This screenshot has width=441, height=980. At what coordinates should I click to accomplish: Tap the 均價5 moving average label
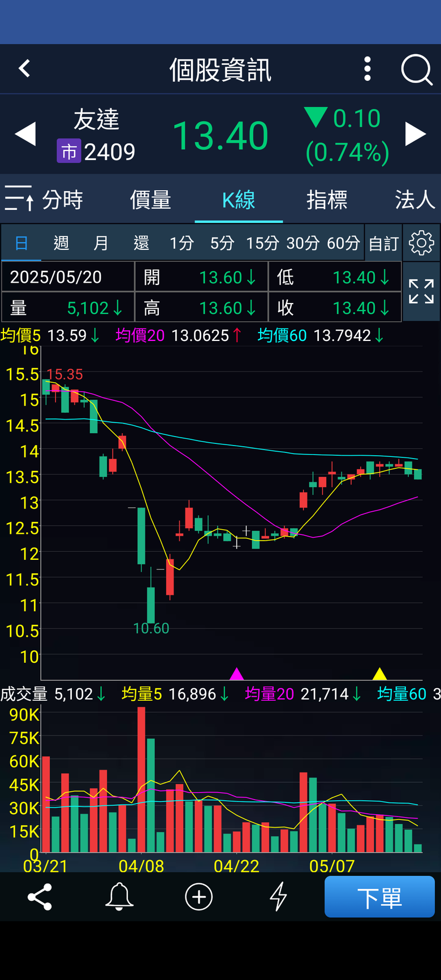pos(21,335)
